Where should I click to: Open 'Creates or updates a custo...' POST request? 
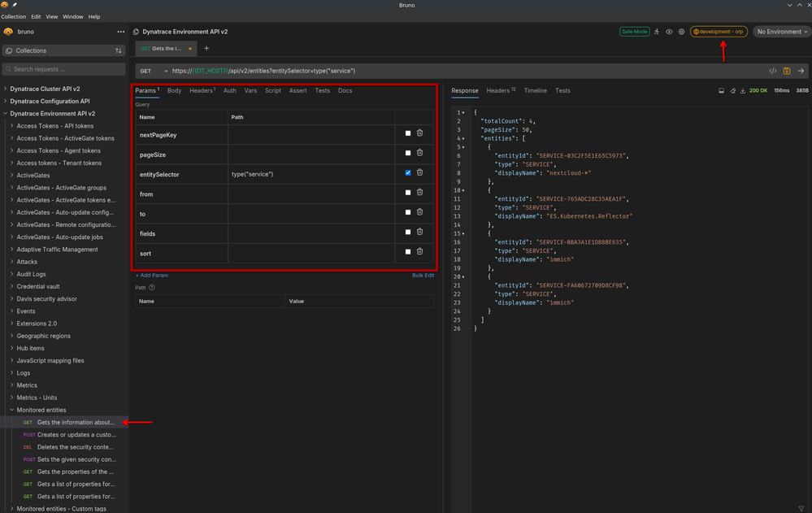tap(69, 435)
